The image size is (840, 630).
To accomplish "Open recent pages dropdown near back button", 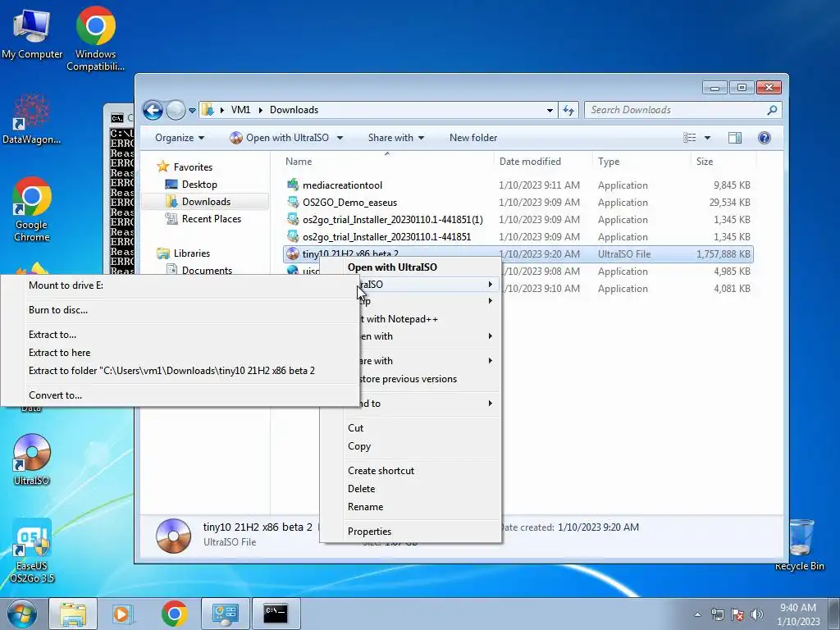I will click(192, 111).
